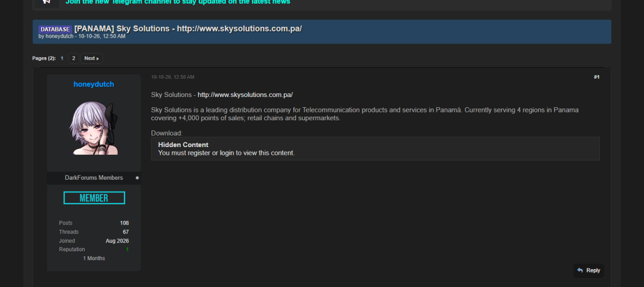Click reputation value 1

click(128, 249)
